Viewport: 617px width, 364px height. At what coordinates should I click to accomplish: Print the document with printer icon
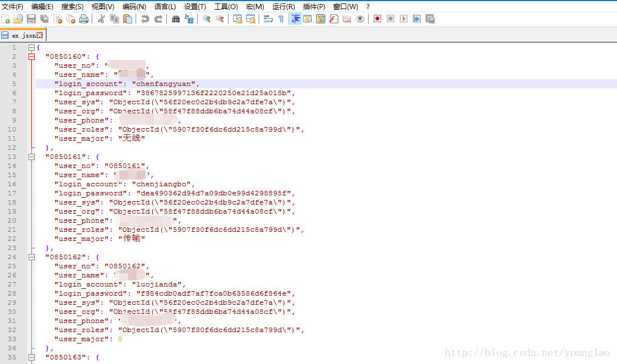pos(84,19)
